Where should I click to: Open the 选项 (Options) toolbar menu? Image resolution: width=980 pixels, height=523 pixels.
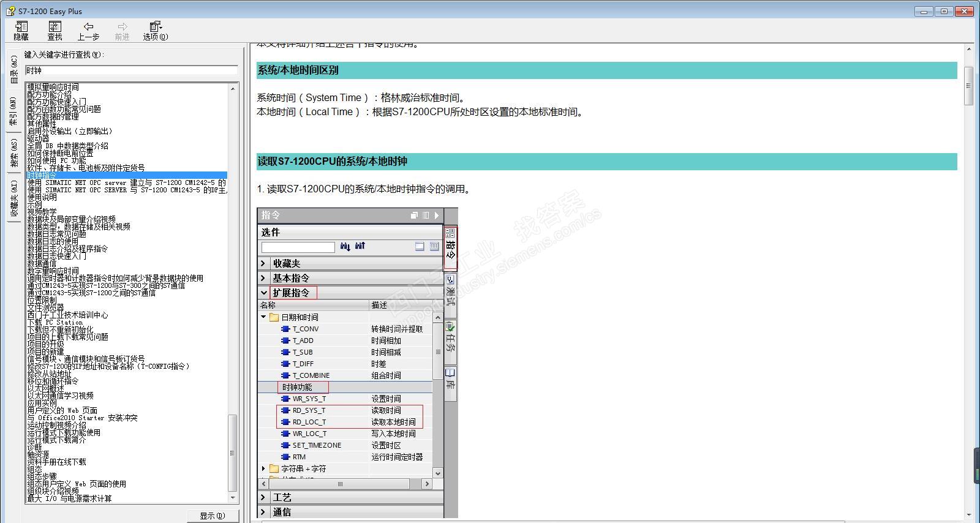(x=156, y=31)
